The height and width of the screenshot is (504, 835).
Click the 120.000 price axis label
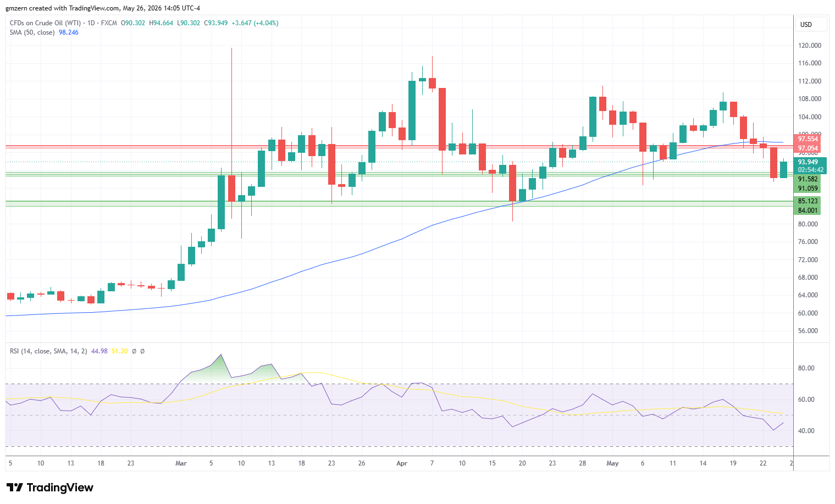click(x=810, y=46)
